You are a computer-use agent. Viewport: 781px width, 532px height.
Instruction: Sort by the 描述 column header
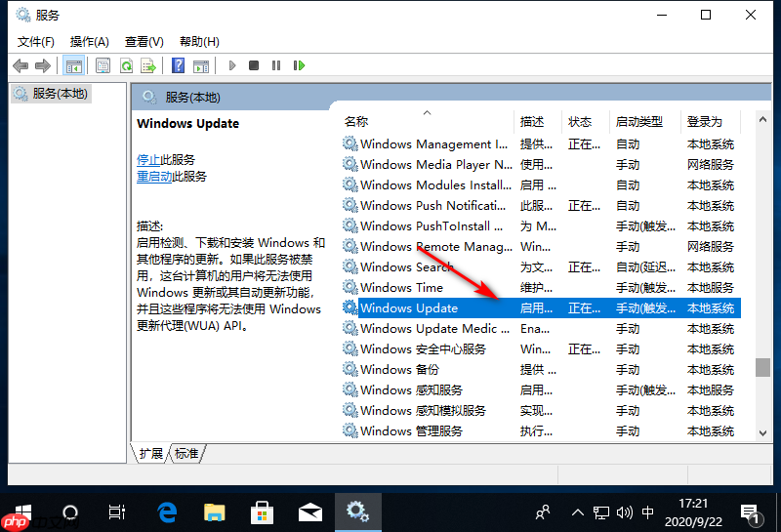coord(539,122)
